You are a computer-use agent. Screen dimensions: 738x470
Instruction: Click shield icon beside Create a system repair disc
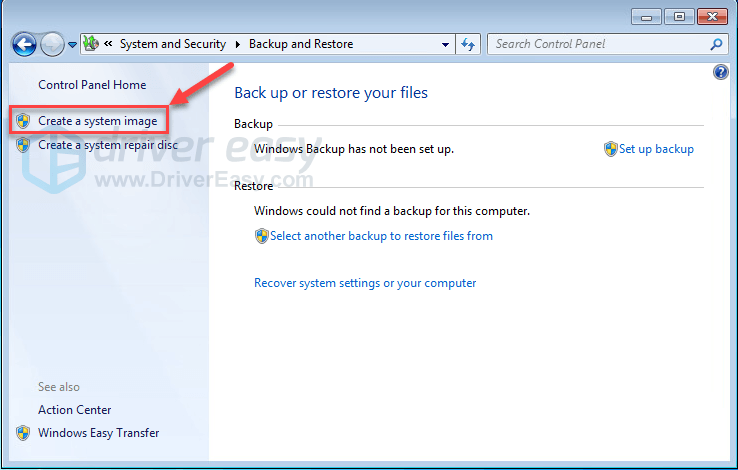(23, 145)
